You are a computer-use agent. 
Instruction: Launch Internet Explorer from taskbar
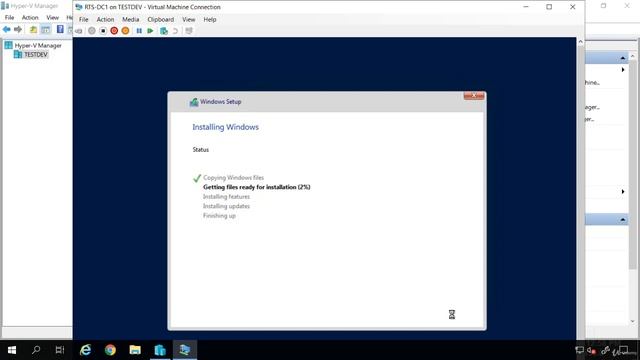tap(85, 350)
